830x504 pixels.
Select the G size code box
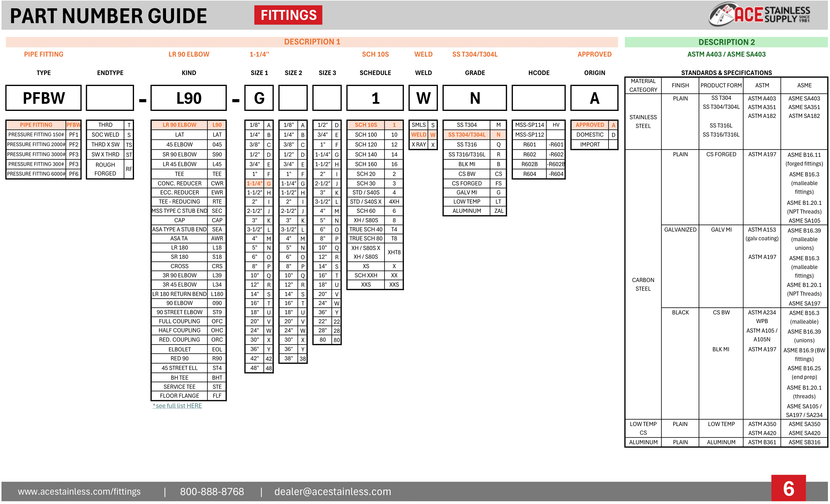tap(259, 98)
